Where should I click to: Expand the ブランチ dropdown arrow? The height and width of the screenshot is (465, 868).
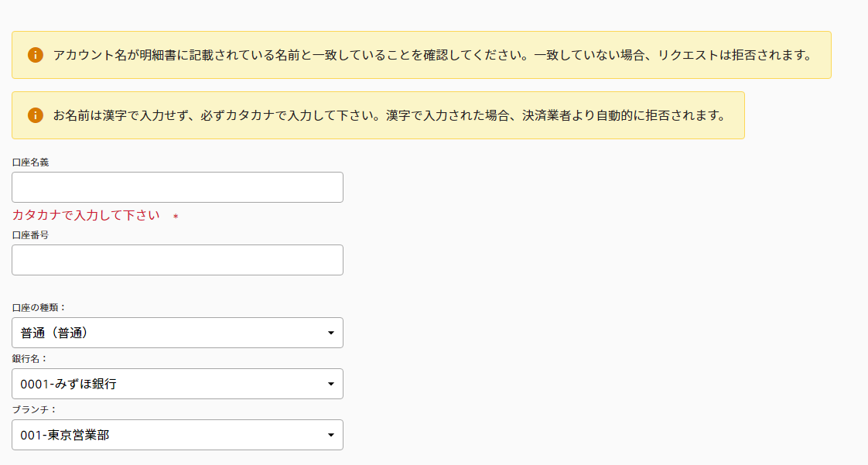point(331,436)
